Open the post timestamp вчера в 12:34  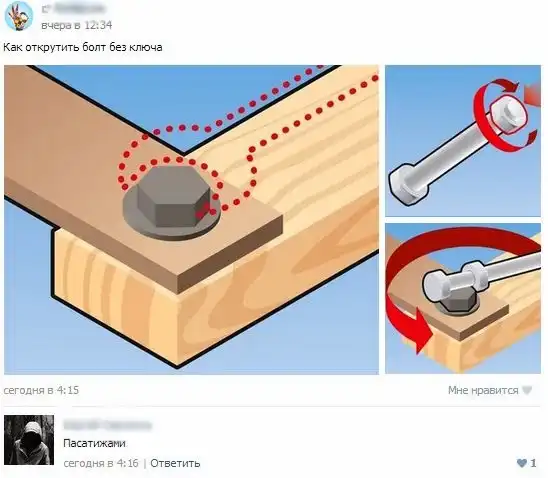[x=77, y=25]
